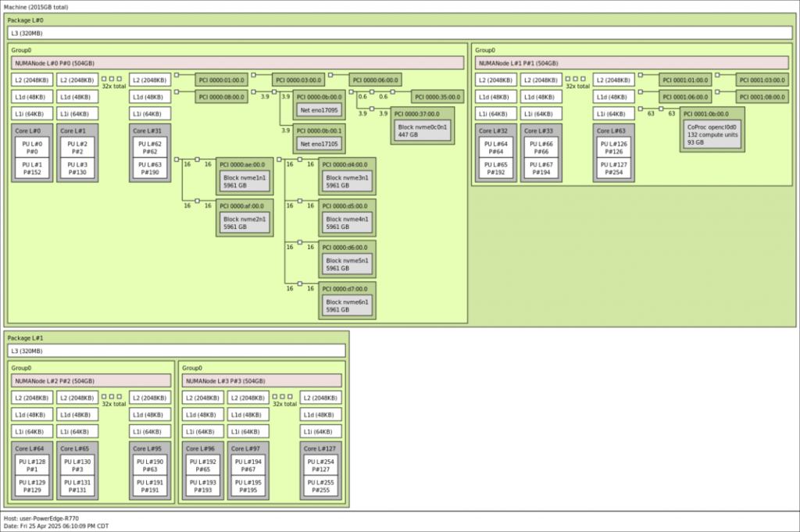800x532 pixels.
Task: Click the Block nvme0c0n1 447 GB drive
Action: click(421, 128)
